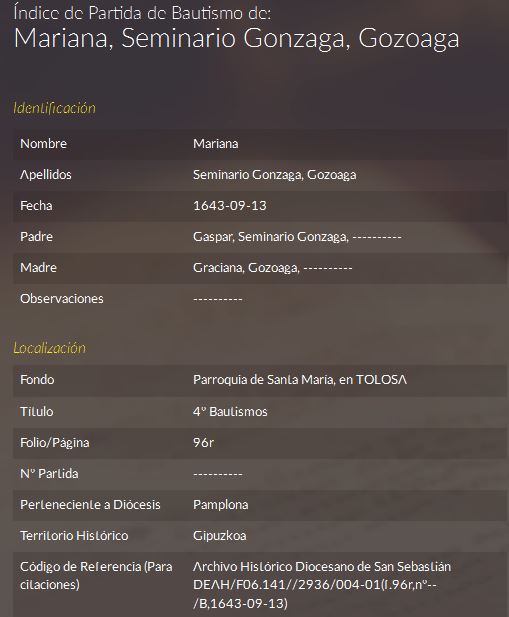Click the Código de Referencia label
Viewport: 509px width, 617px height.
pyautogui.click(x=96, y=575)
